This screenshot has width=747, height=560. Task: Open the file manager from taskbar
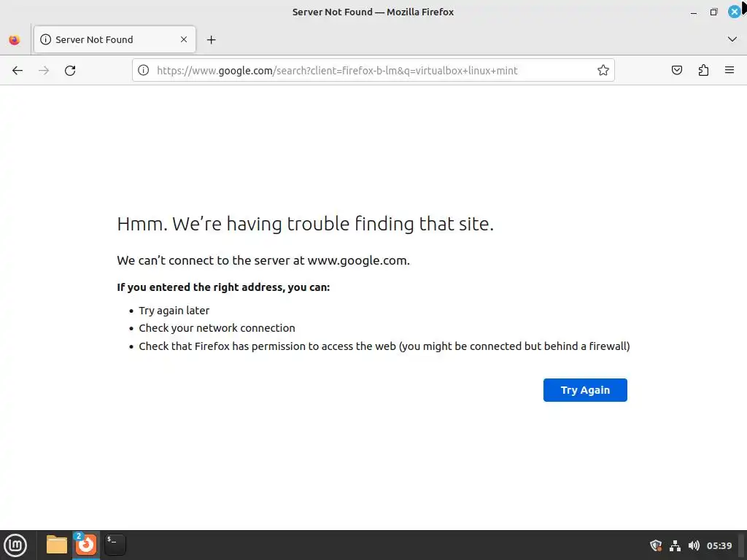(x=57, y=545)
